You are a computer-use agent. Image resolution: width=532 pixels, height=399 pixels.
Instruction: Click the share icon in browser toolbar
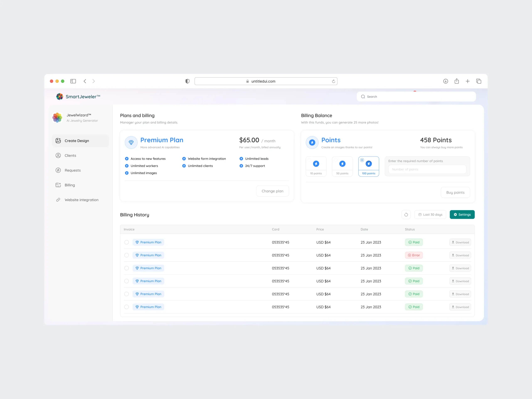point(457,81)
